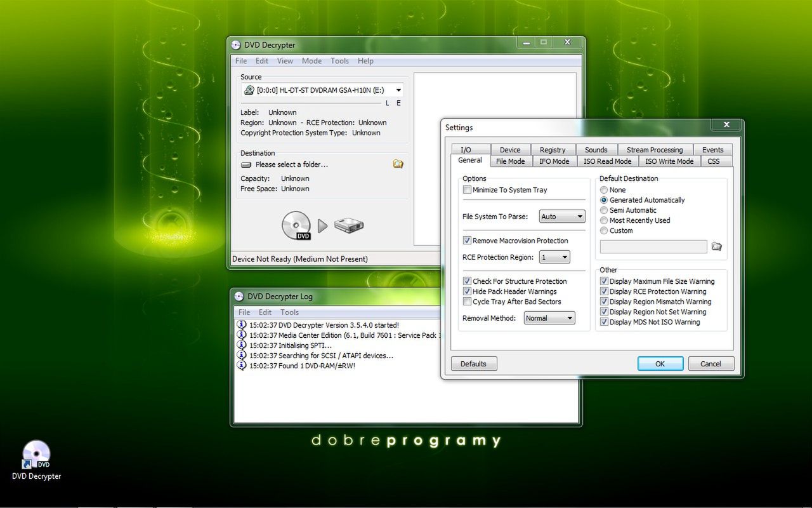812x508 pixels.
Task: Click info icon of 'Found 1 DVD-RAM' log entry
Action: click(242, 366)
